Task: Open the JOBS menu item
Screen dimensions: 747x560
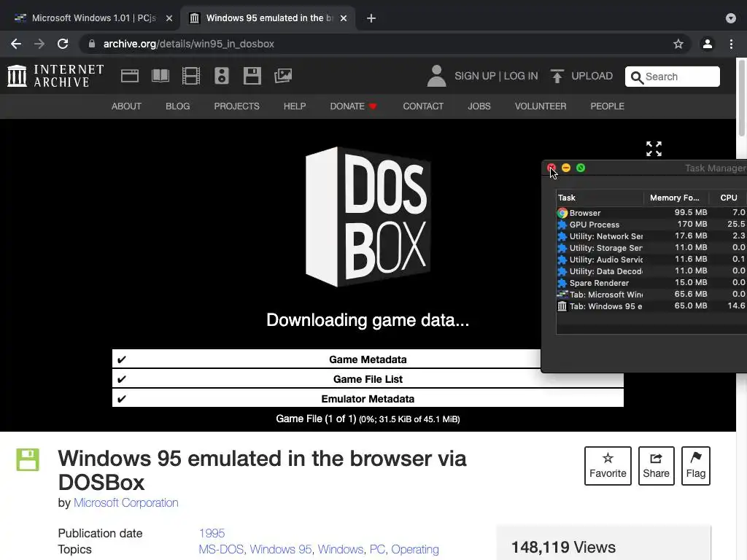Action: click(479, 106)
